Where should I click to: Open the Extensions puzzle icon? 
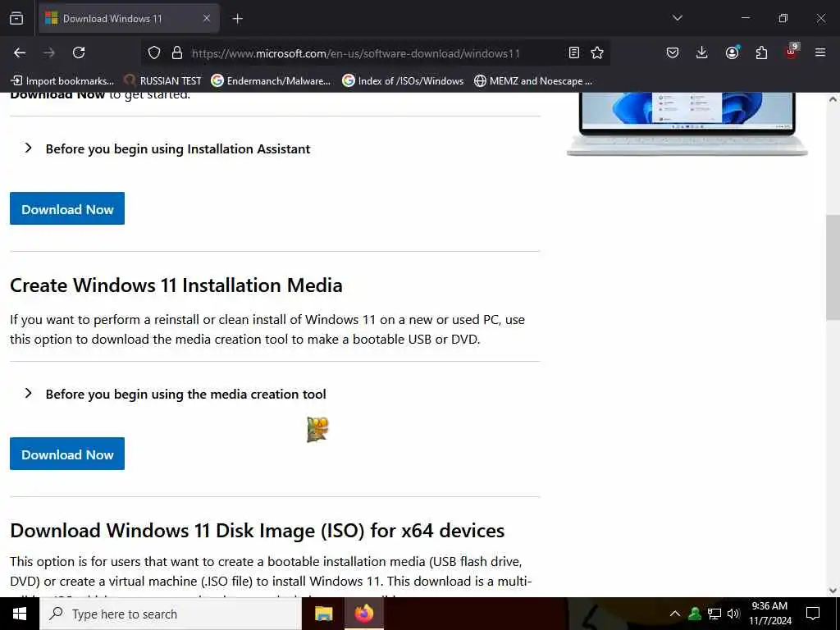(x=761, y=52)
